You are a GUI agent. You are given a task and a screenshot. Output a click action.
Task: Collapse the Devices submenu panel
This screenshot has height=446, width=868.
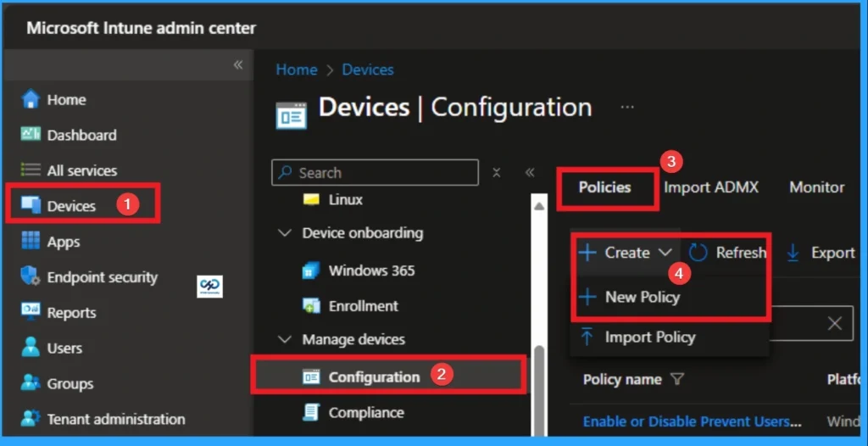[530, 172]
